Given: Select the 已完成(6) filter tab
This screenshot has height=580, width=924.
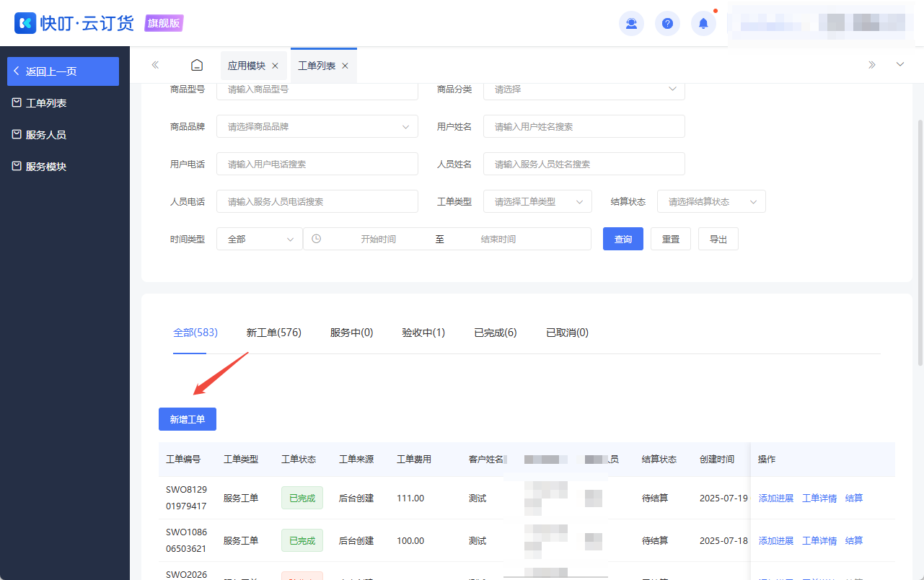Looking at the screenshot, I should click(x=496, y=333).
